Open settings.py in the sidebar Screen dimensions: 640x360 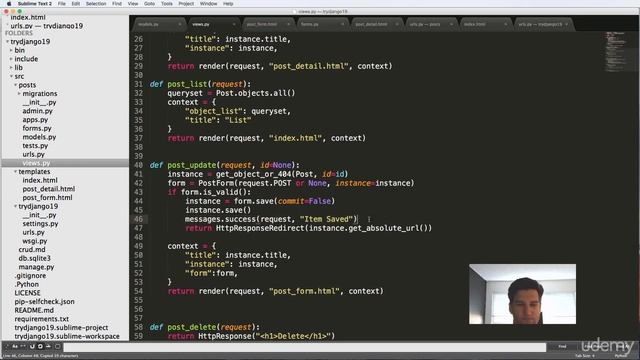point(40,223)
